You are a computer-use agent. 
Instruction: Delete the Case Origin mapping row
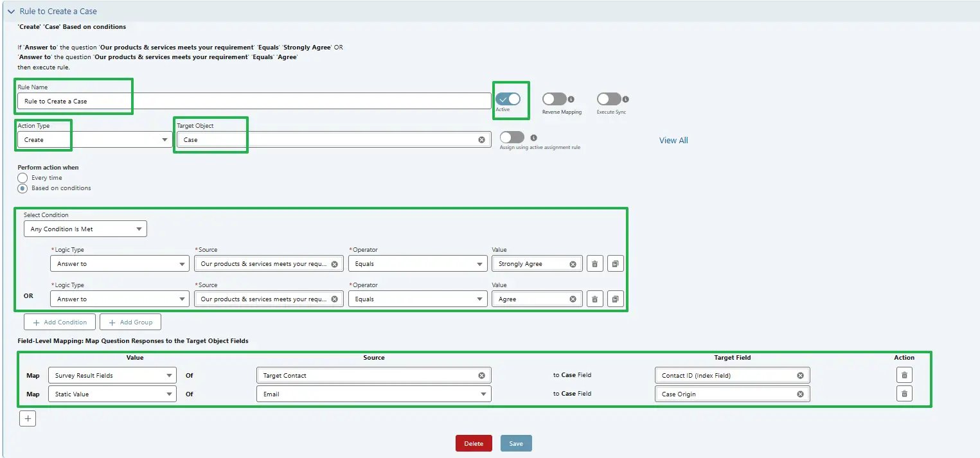point(904,394)
